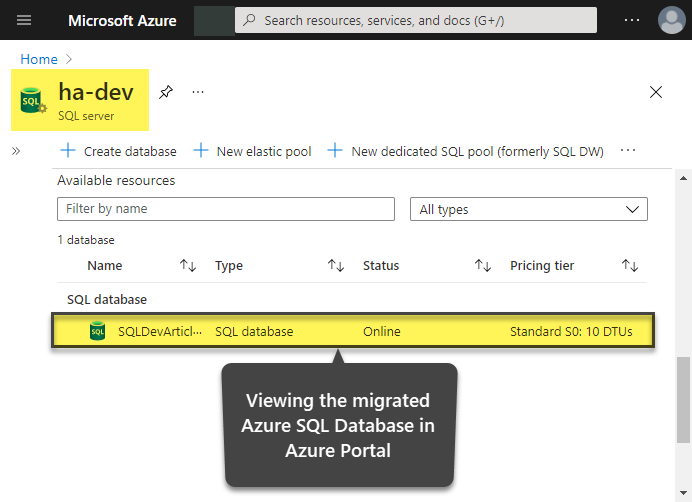Click the SQL database row icon
The image size is (692, 502).
97,331
